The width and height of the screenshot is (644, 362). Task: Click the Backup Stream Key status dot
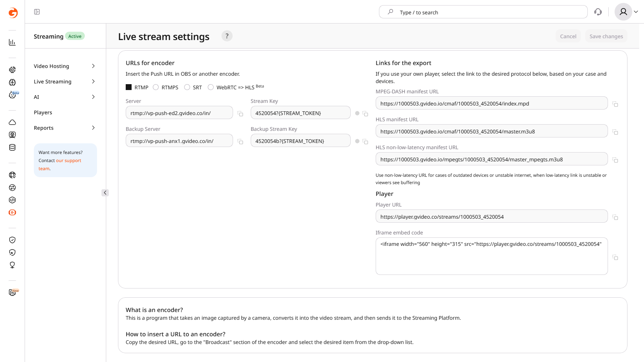pyautogui.click(x=357, y=141)
